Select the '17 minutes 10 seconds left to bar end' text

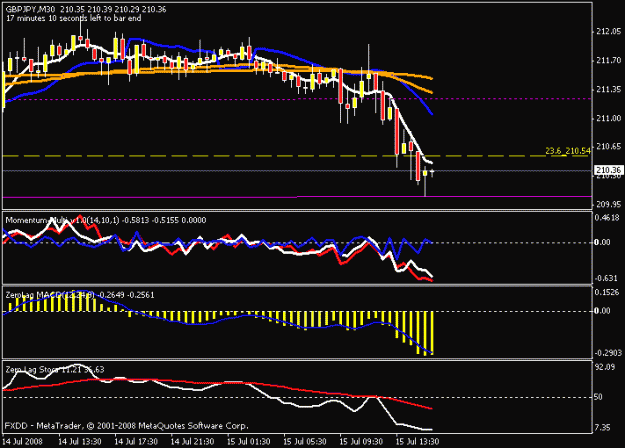click(73, 18)
